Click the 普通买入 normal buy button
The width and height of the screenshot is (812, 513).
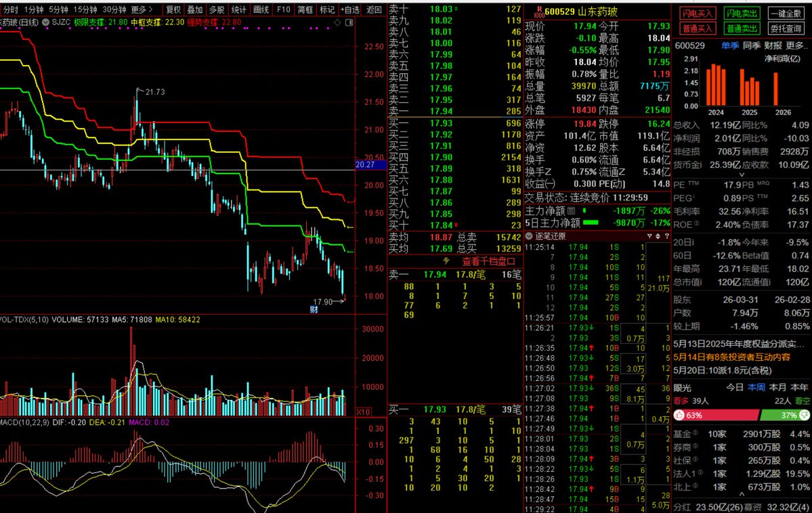(x=697, y=28)
